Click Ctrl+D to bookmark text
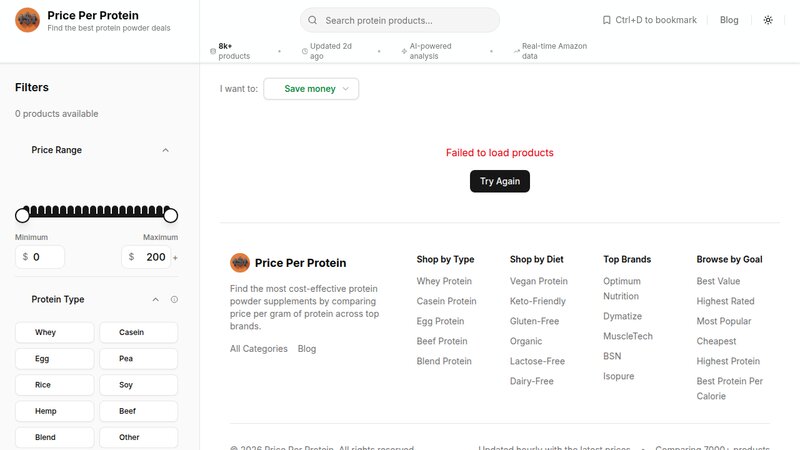The image size is (800, 450). [x=656, y=20]
